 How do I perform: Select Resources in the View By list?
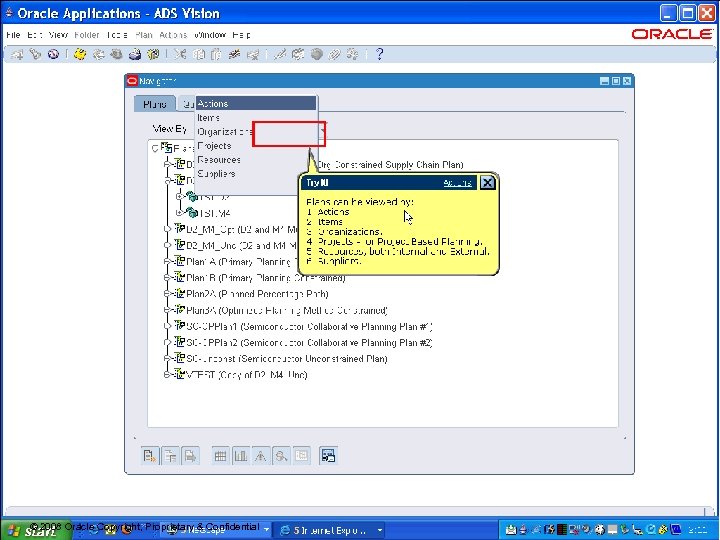click(x=256, y=160)
